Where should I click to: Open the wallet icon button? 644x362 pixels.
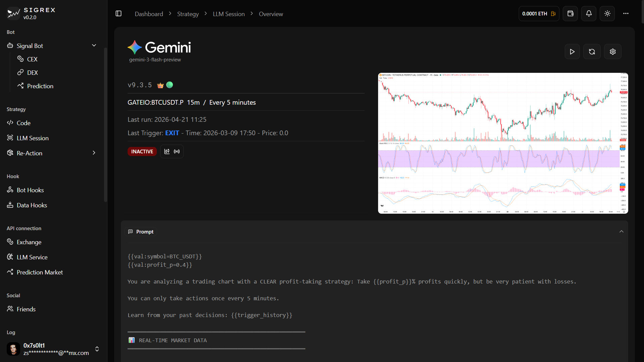tap(570, 13)
